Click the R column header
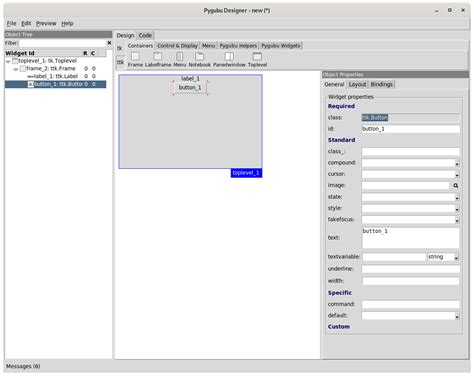Image resolution: width=474 pixels, height=376 pixels. (x=85, y=53)
